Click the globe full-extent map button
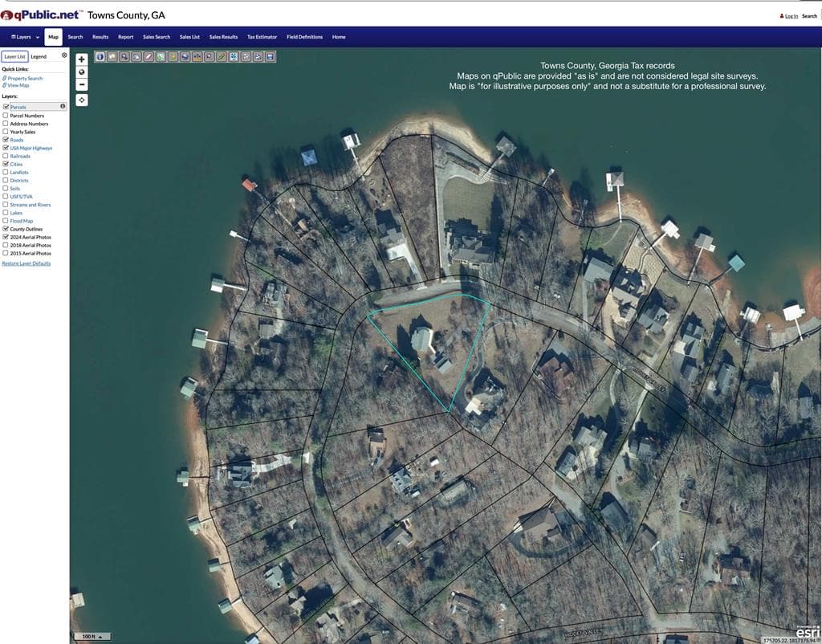This screenshot has height=644, width=822. coord(81,71)
